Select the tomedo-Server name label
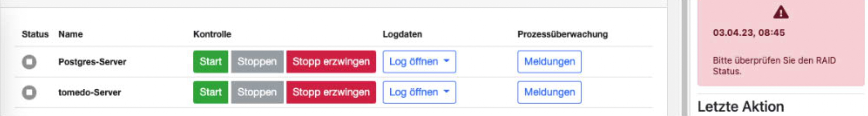Image resolution: width=868 pixels, height=116 pixels. (x=89, y=93)
